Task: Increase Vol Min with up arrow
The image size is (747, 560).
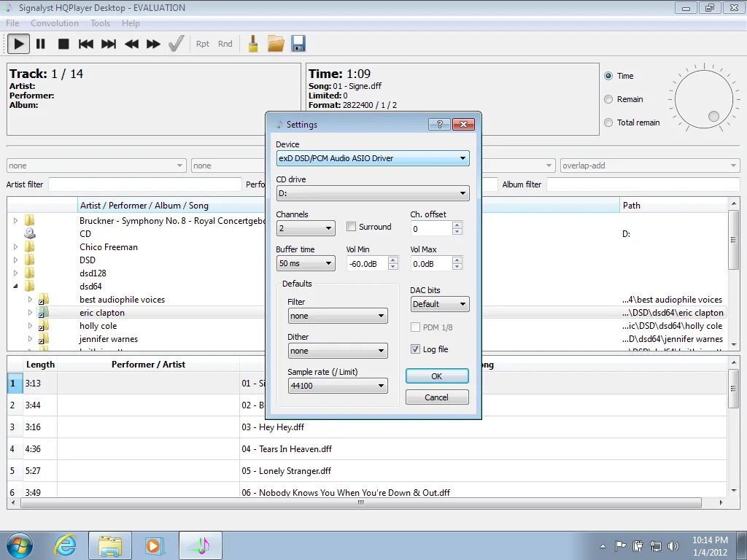Action: tap(393, 260)
